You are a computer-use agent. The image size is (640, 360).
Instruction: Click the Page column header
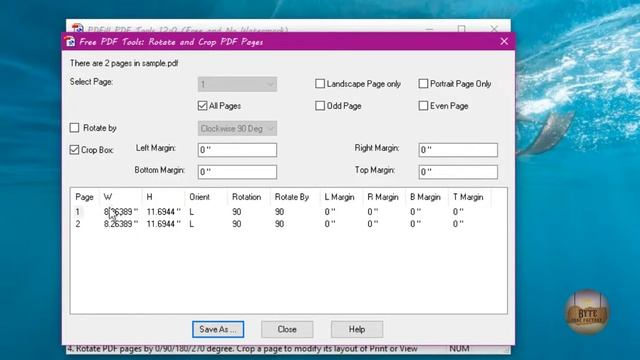tap(84, 197)
